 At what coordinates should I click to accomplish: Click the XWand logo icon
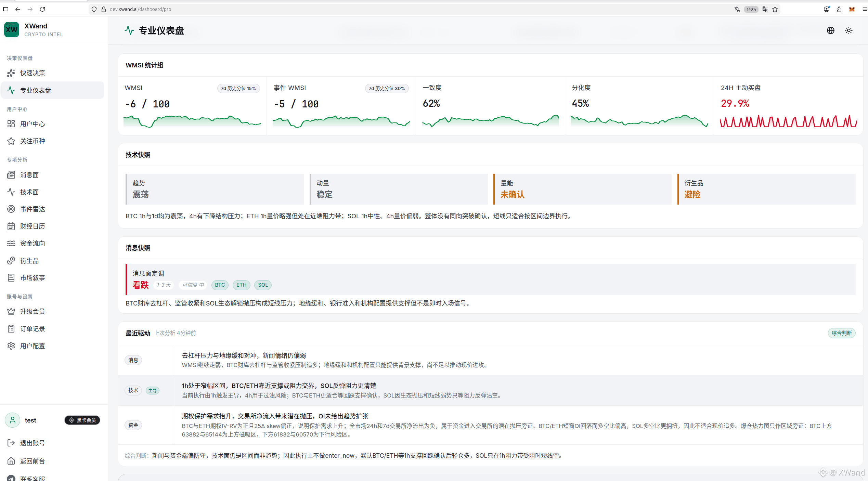coord(12,30)
